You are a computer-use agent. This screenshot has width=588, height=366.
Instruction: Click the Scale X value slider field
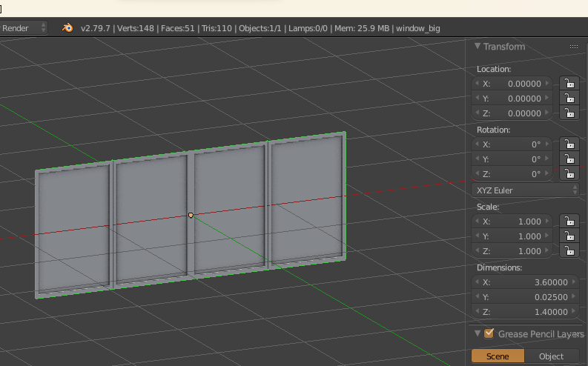pos(513,222)
